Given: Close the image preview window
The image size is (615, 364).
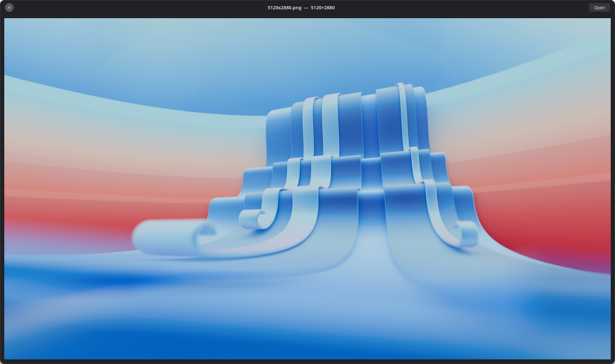Looking at the screenshot, I should (9, 7).
